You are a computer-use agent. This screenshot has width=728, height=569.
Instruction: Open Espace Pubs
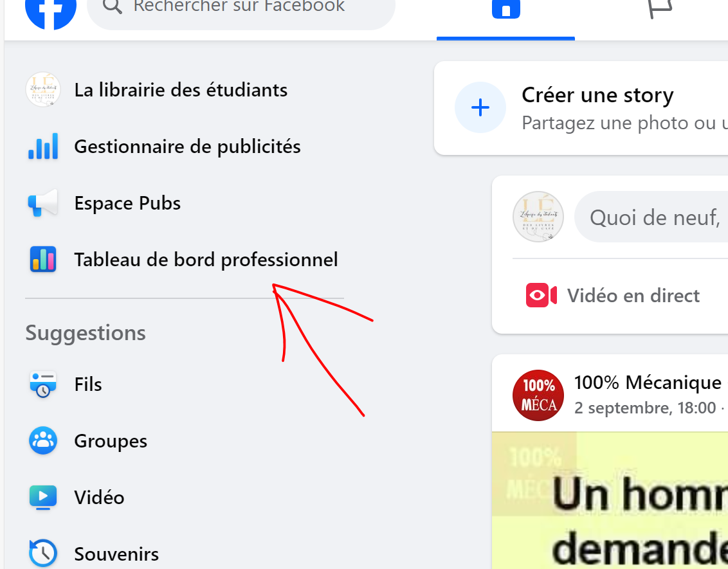point(127,203)
